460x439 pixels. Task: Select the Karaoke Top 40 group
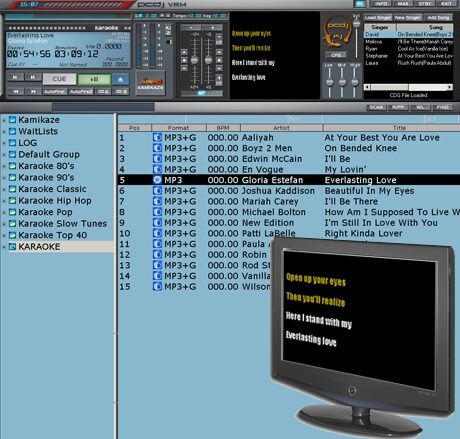(x=48, y=235)
